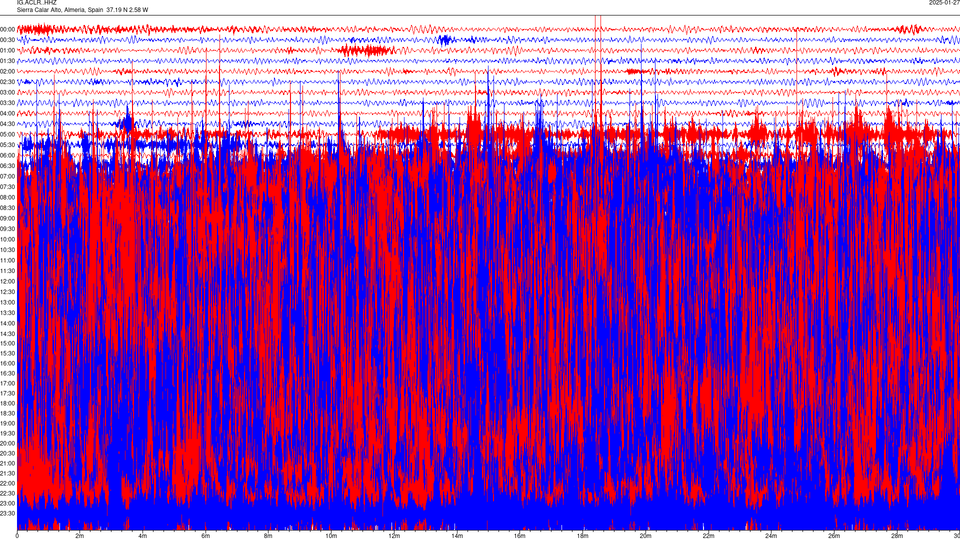The image size is (960, 540).
Task: Click the 17:30 time label
Action: 8,393
